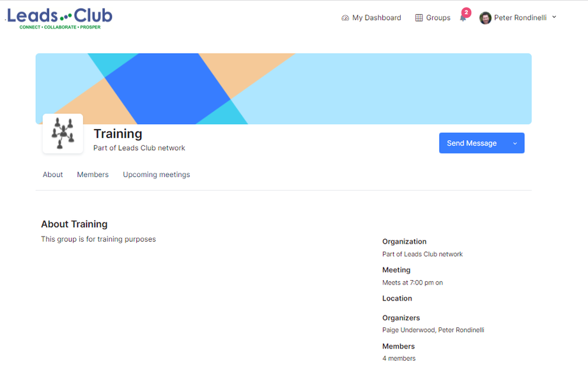Click the Training group title

tap(118, 134)
